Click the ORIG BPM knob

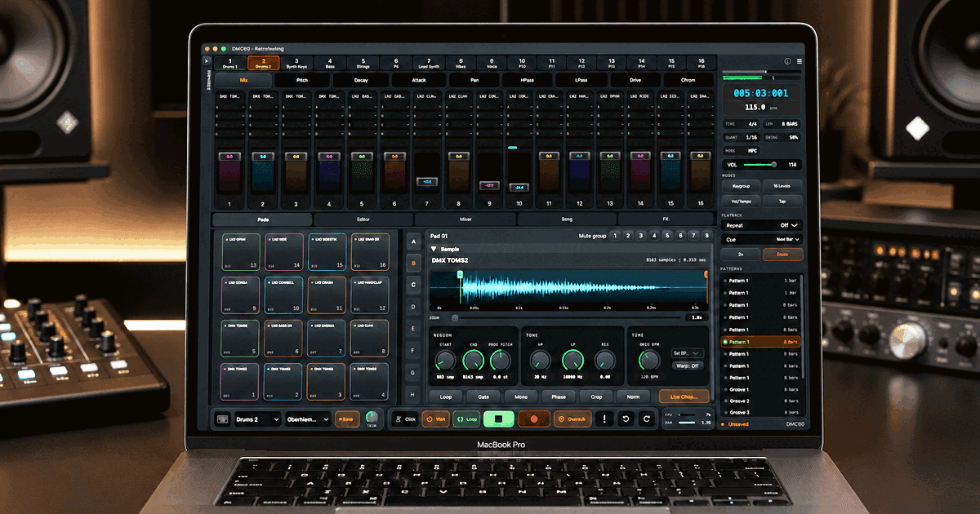coord(650,359)
